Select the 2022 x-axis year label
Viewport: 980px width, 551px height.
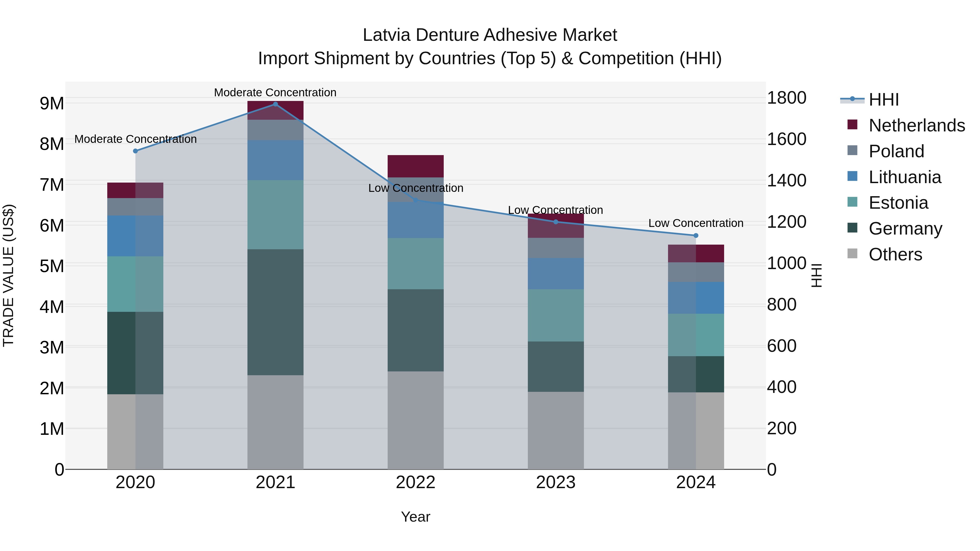416,482
